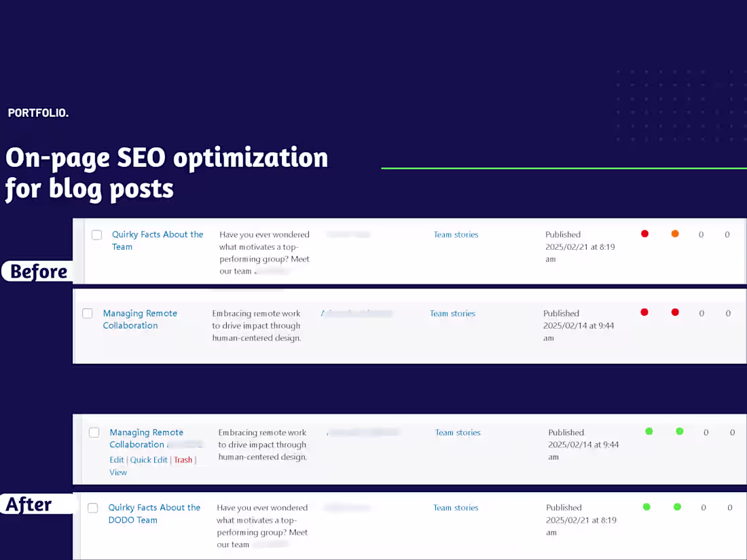Click excerpt 'Have you ever wondered' in Quirky Facts About the Team row
The width and height of the screenshot is (747, 560).
coord(264,253)
